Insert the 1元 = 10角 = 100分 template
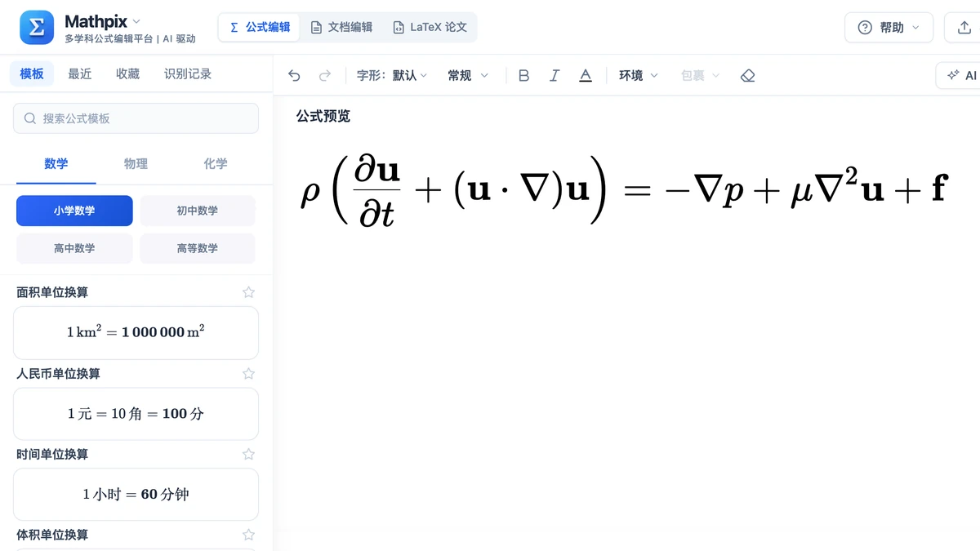This screenshot has height=551, width=980. coord(136,413)
